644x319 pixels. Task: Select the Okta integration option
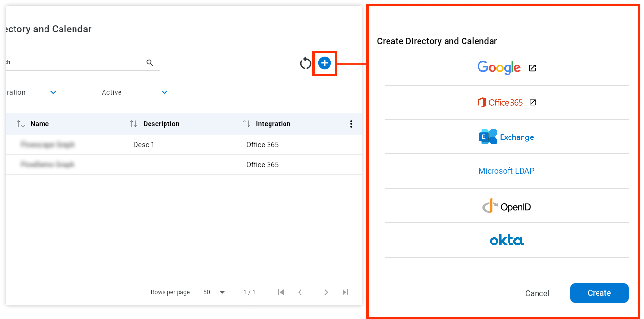tap(507, 240)
